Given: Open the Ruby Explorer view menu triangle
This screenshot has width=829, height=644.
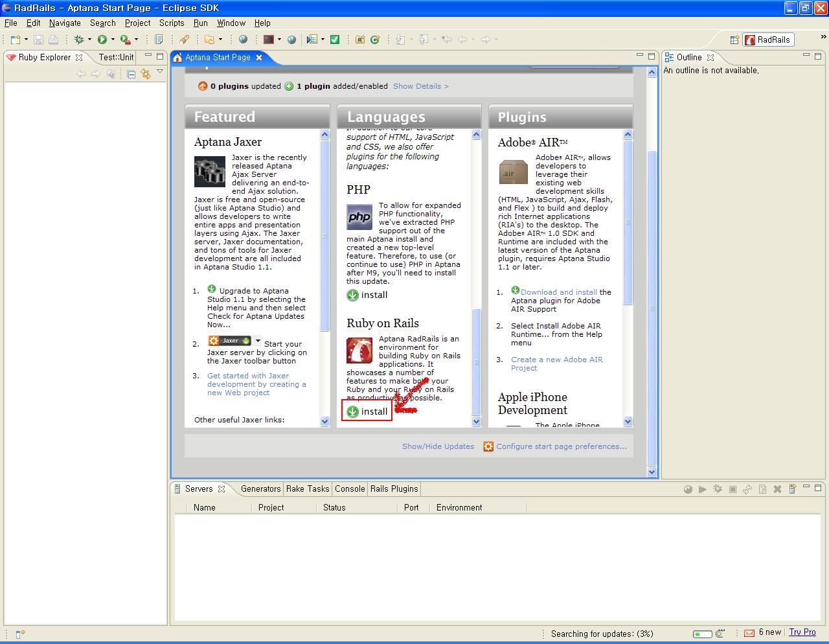Looking at the screenshot, I should pos(160,71).
